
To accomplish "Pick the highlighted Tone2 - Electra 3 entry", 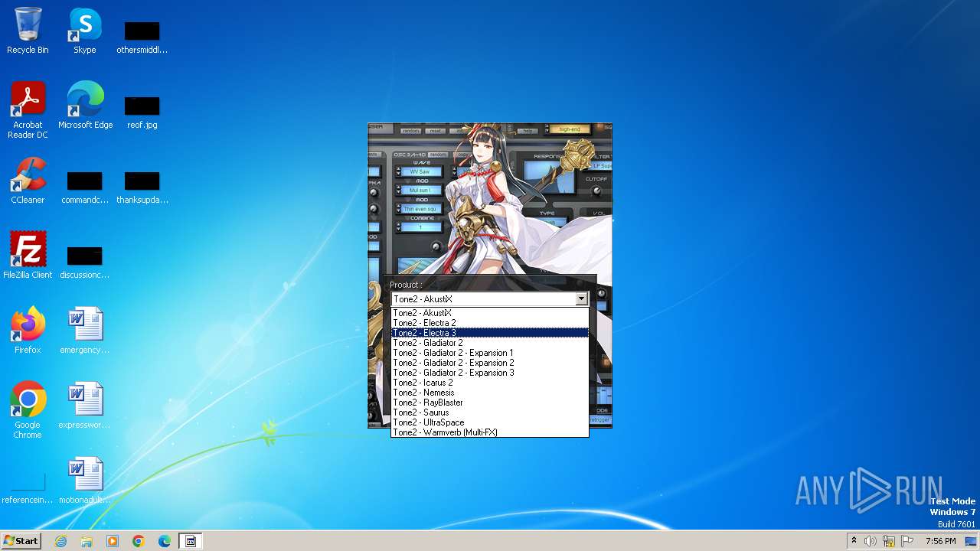I will (x=489, y=333).
